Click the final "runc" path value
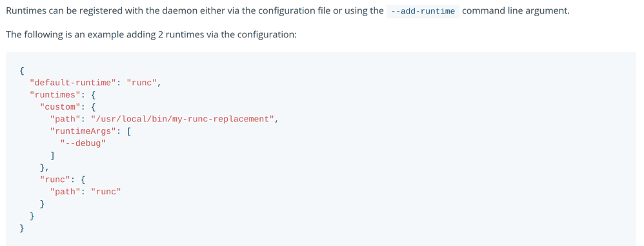Image resolution: width=644 pixels, height=246 pixels. 106,191
